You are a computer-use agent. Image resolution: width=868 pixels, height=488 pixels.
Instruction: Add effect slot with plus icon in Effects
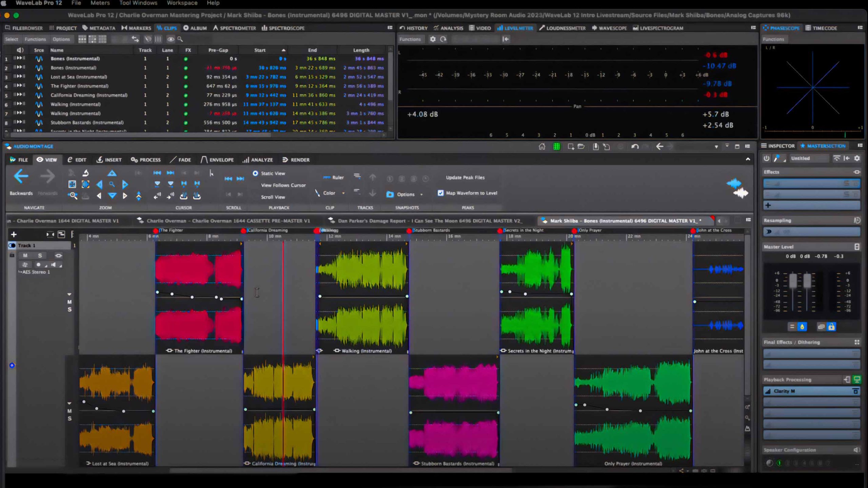768,205
